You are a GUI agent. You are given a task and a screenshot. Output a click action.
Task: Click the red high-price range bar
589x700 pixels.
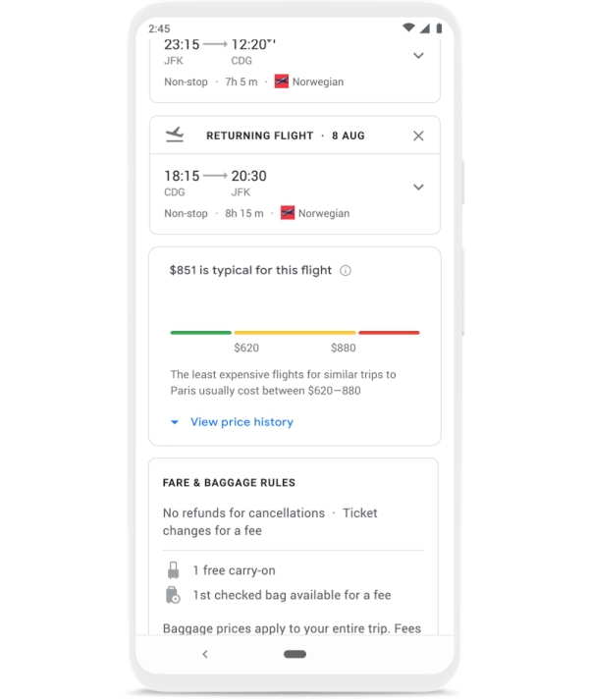[x=389, y=333]
